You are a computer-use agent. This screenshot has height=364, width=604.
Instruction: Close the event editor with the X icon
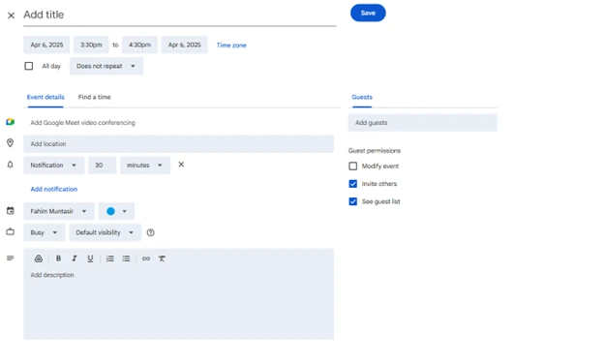pyautogui.click(x=11, y=15)
